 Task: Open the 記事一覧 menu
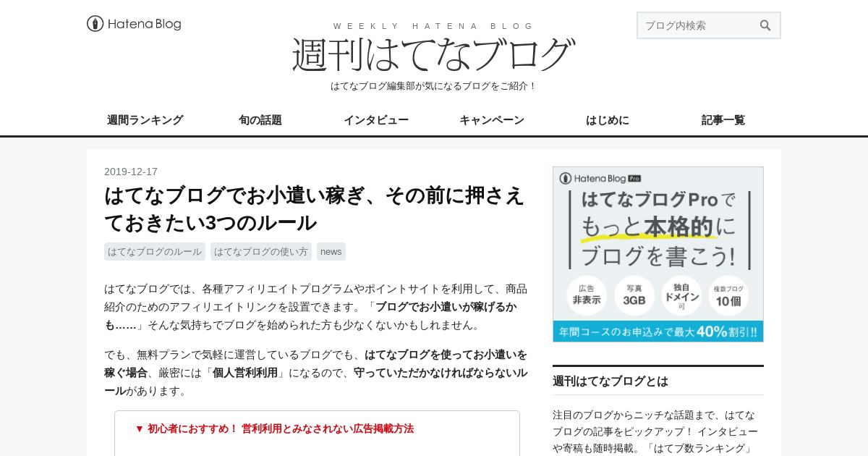click(x=723, y=120)
